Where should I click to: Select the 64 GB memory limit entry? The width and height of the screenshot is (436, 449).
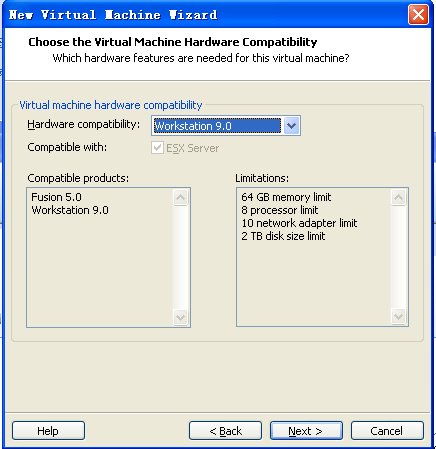[286, 197]
